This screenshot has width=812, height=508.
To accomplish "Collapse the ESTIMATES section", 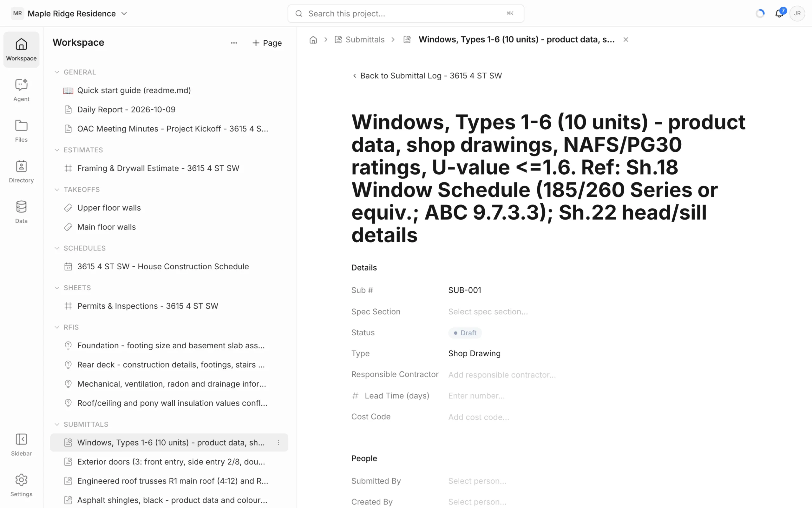I will tap(57, 150).
